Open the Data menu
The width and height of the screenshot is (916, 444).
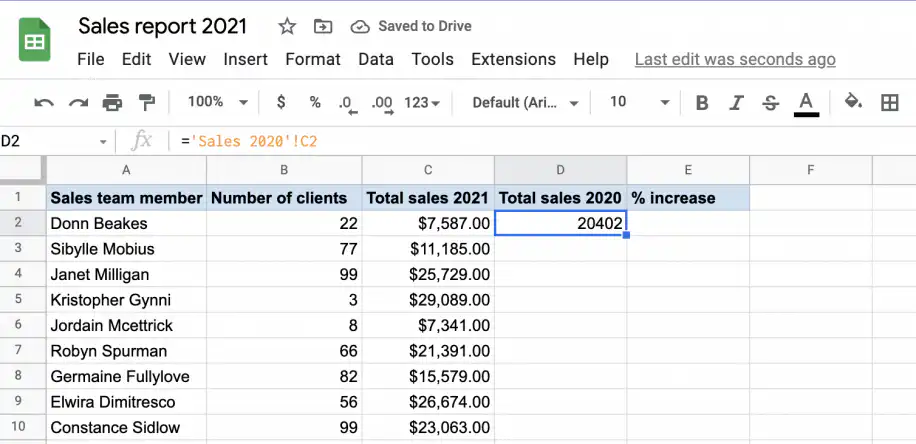[376, 60]
